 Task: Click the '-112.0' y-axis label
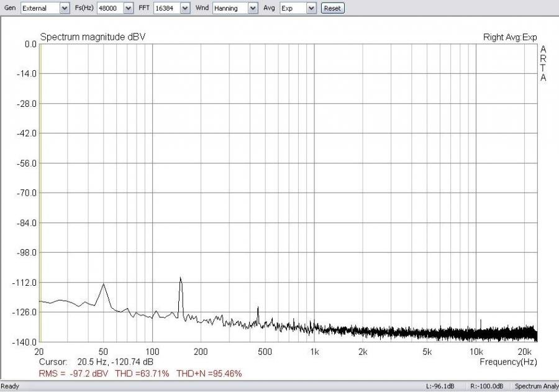(x=25, y=283)
